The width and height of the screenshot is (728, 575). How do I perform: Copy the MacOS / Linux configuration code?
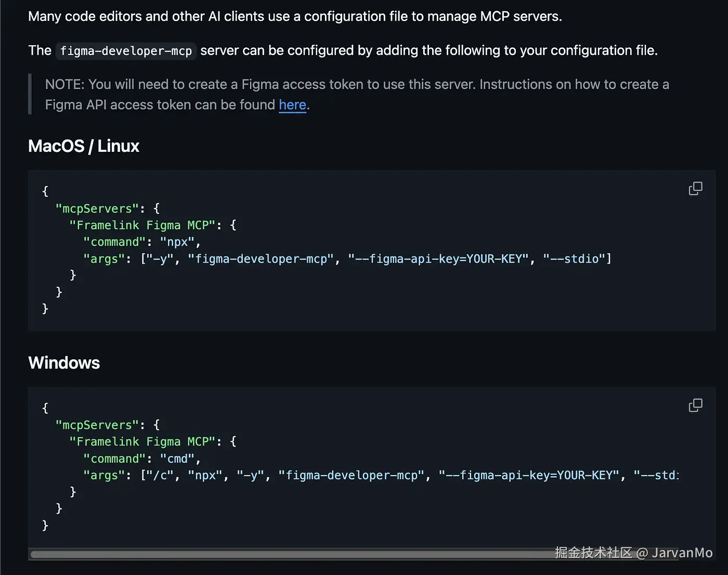tap(695, 188)
